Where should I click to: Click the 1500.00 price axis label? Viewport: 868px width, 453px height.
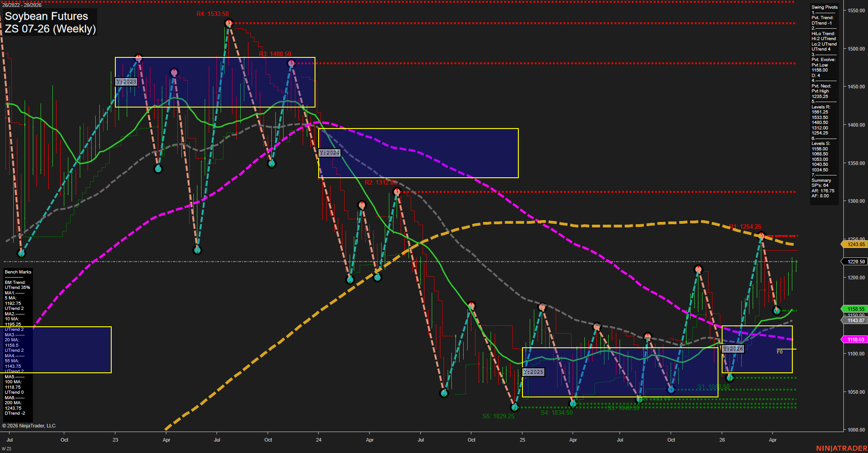click(x=856, y=49)
